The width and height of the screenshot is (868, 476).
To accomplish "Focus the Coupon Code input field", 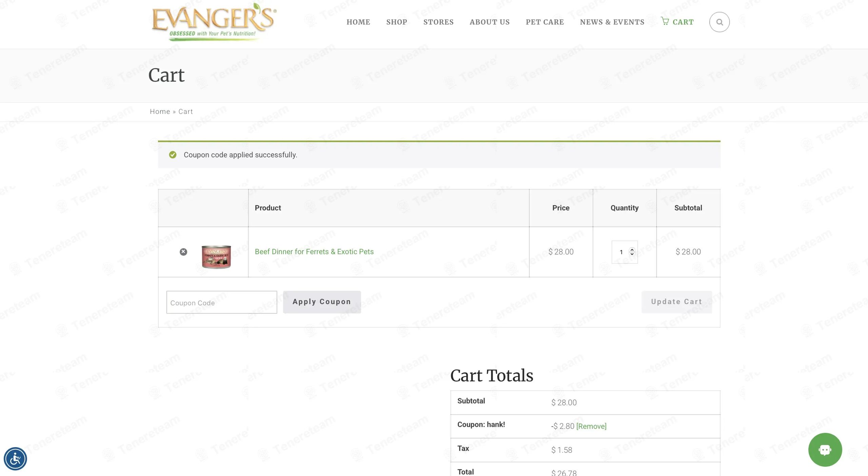I will click(x=222, y=302).
